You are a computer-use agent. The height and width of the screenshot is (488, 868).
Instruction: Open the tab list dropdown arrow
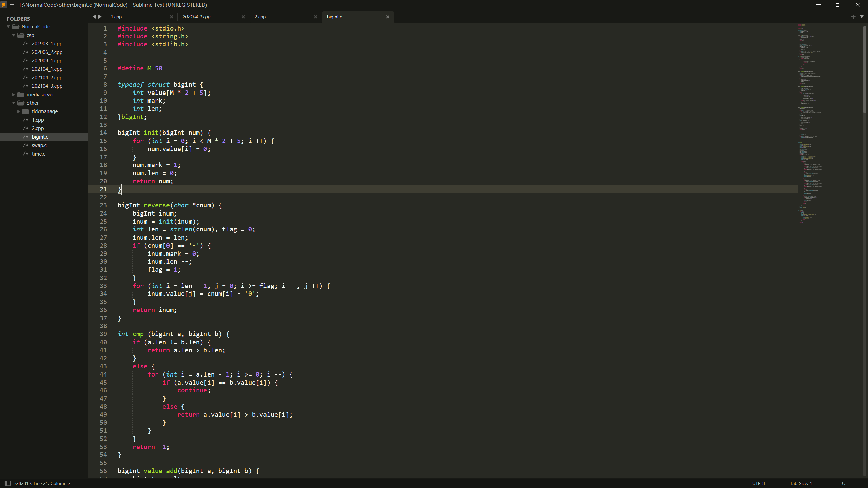862,17
